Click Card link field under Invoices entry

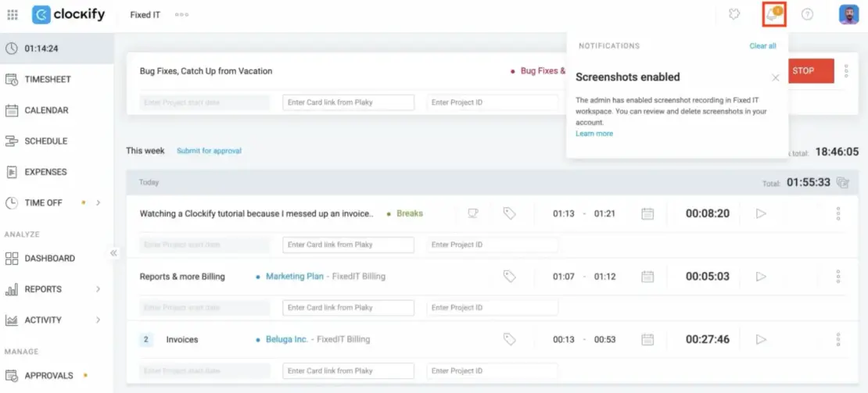tap(348, 371)
